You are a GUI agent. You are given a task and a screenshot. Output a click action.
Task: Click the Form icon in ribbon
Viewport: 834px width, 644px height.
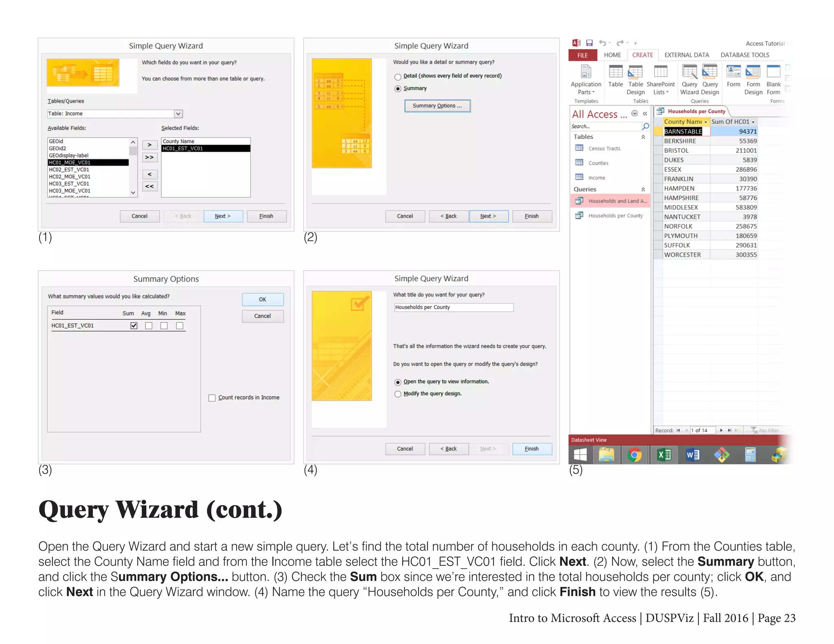(x=733, y=76)
